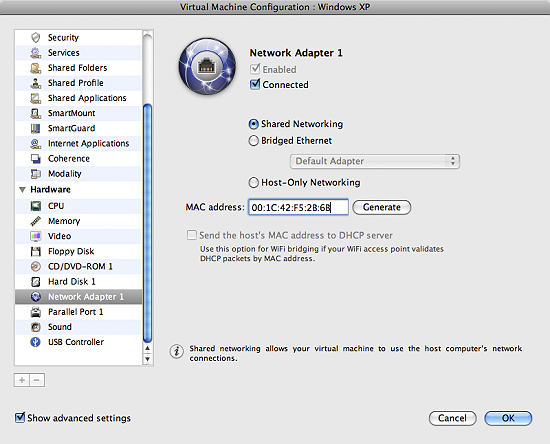This screenshot has width=550, height=444.
Task: Click the Shared Applications icon
Action: (x=35, y=98)
